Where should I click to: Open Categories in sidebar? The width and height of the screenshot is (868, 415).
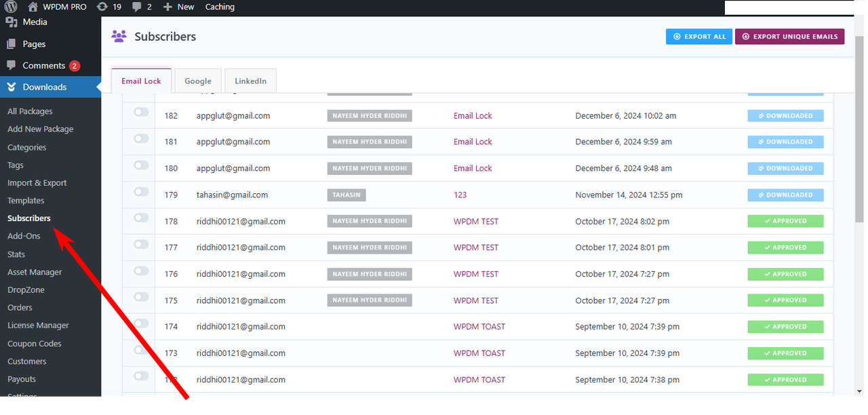click(27, 147)
